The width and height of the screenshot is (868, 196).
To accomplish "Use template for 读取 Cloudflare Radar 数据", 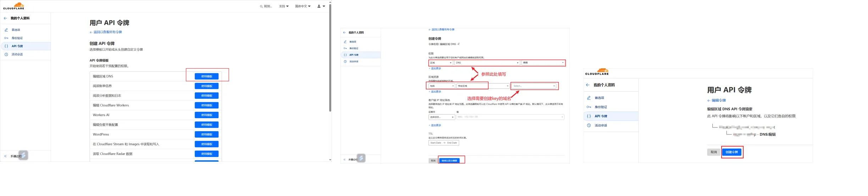I will 207,154.
